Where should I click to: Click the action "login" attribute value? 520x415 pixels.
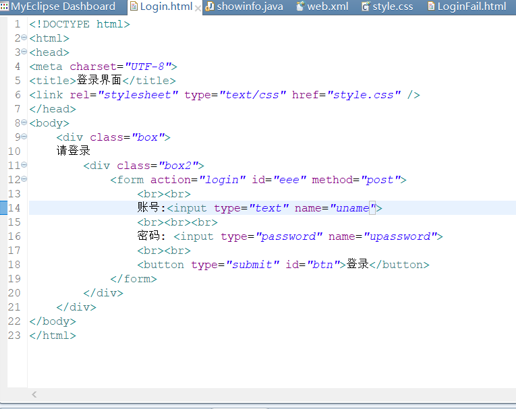pyautogui.click(x=222, y=180)
